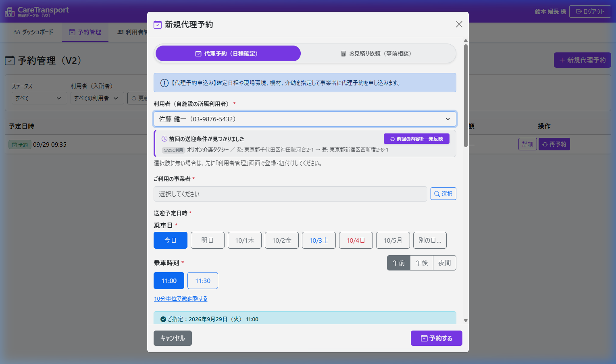Screen dimensions: 616x364
Task: Open the ステータス filter dropdown
Action: pos(39,98)
